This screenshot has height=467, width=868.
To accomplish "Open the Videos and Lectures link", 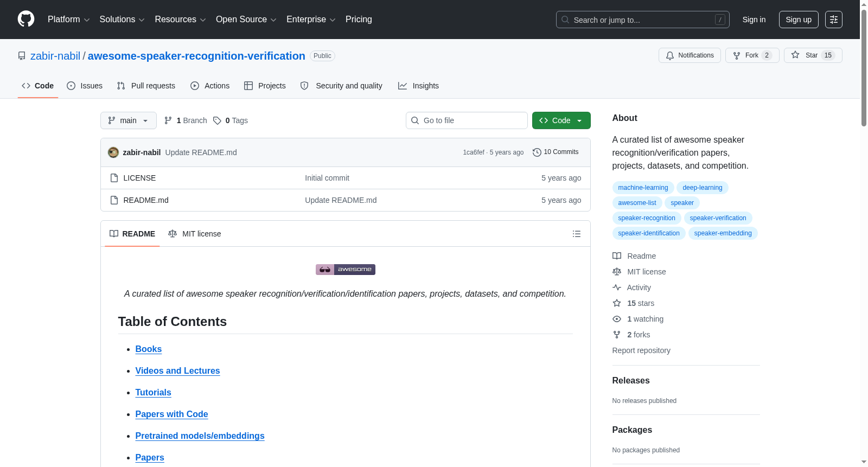I will (178, 371).
